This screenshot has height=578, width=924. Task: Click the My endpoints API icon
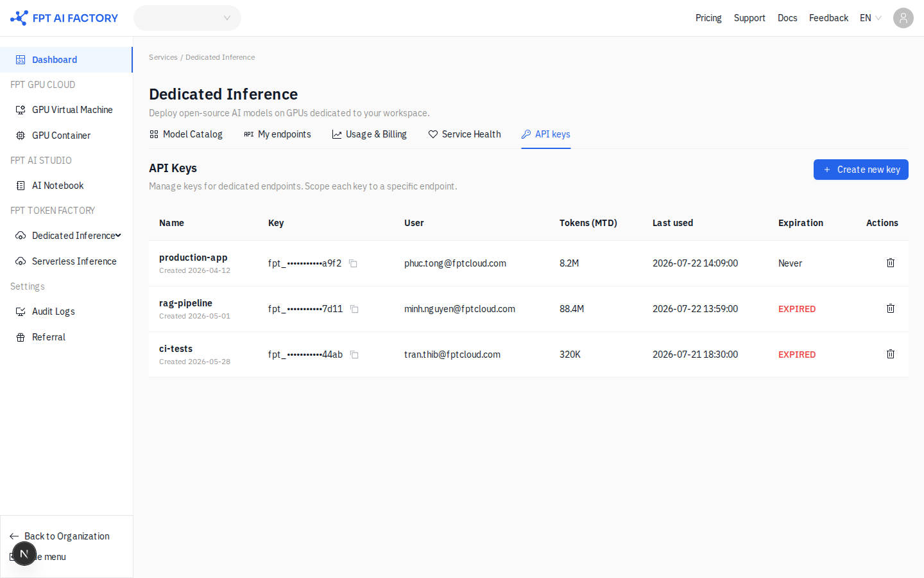click(249, 134)
